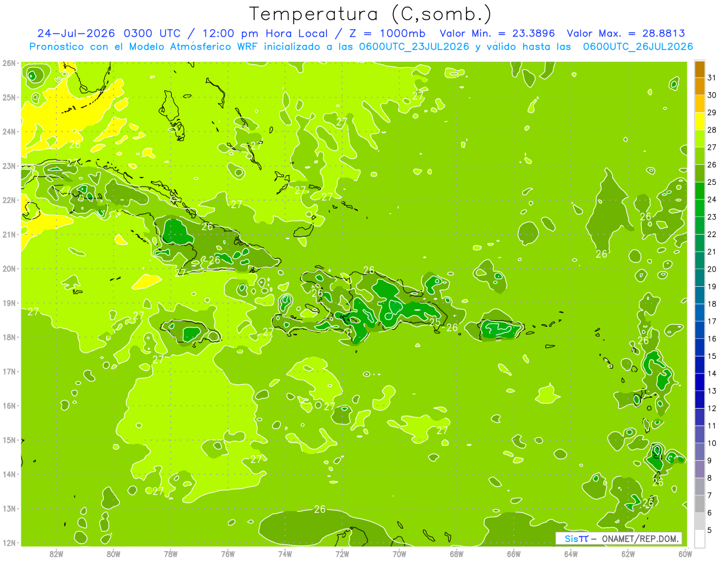Click the latitude axis label "18N"

(x=9, y=337)
